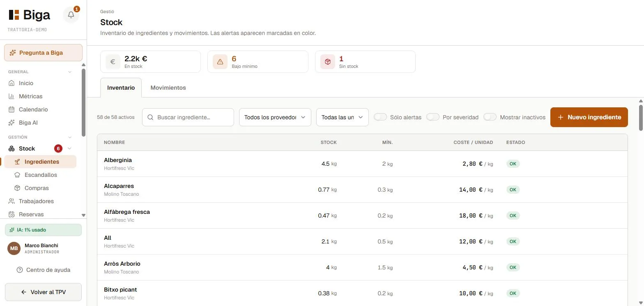644x306 pixels.
Task: Click the Sin stock count card
Action: 366,62
